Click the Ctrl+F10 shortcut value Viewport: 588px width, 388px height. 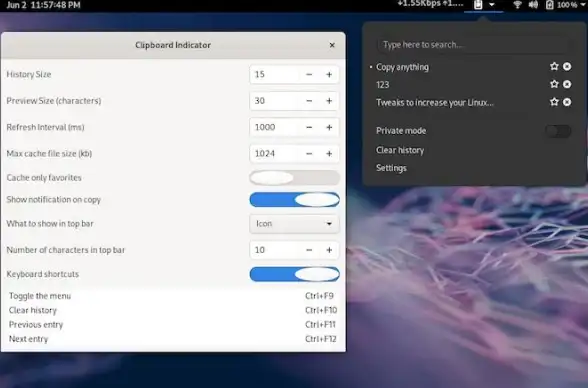coord(321,310)
